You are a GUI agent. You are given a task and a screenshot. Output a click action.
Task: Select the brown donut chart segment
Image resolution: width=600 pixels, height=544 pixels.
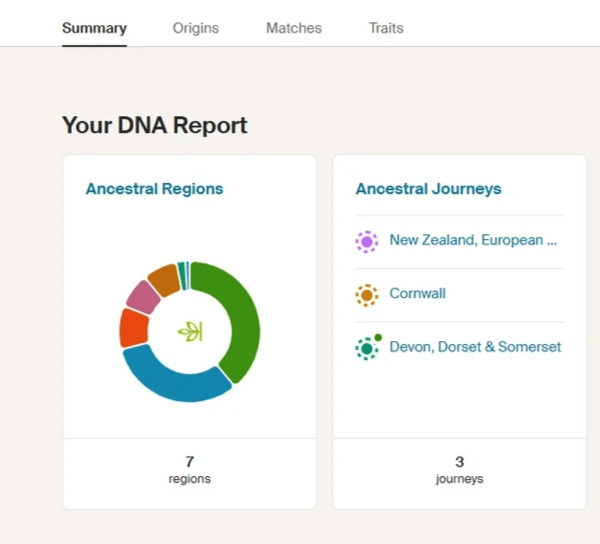(x=163, y=278)
